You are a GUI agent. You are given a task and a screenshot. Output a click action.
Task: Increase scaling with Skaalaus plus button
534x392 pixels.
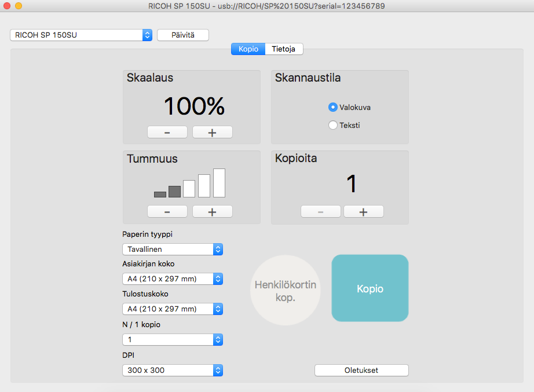[x=213, y=132]
